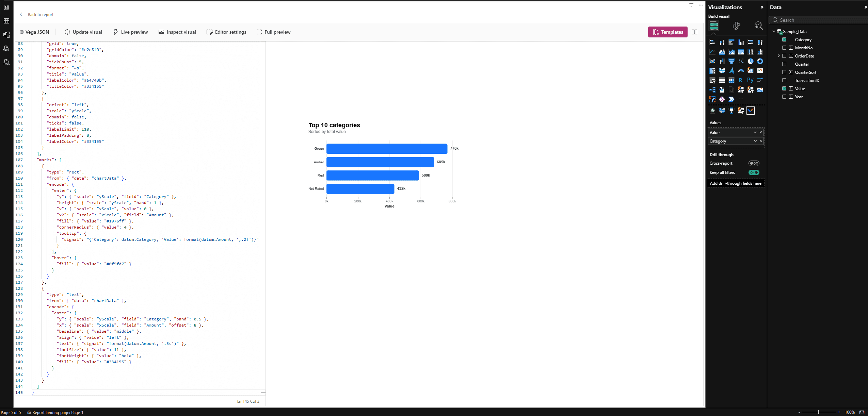The height and width of the screenshot is (416, 868).
Task: Click Report landing page: Page 1
Action: [x=55, y=412]
